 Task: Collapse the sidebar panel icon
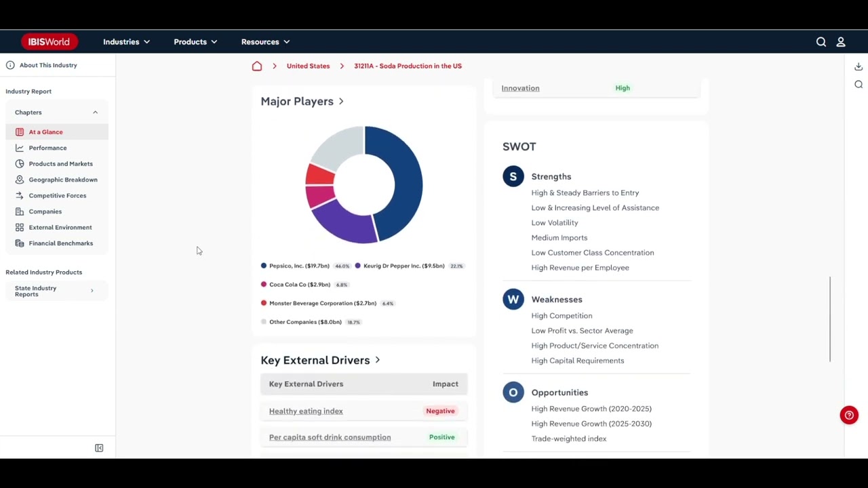99,448
